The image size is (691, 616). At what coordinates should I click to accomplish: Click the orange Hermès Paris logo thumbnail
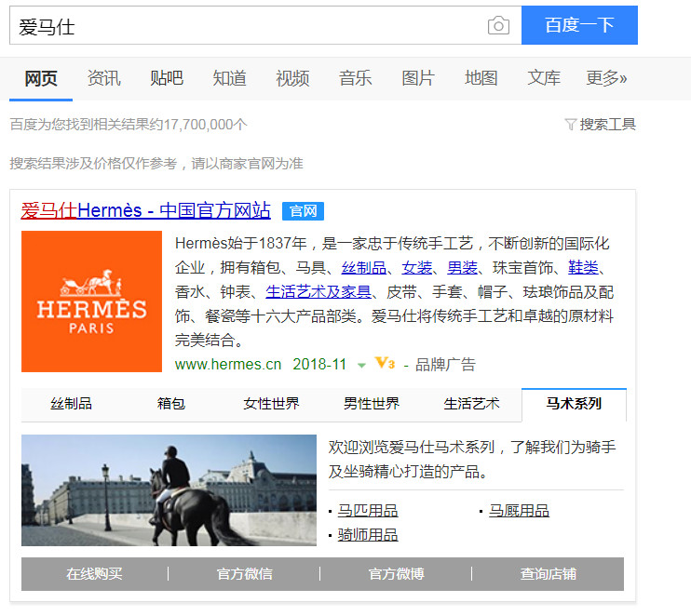(91, 301)
